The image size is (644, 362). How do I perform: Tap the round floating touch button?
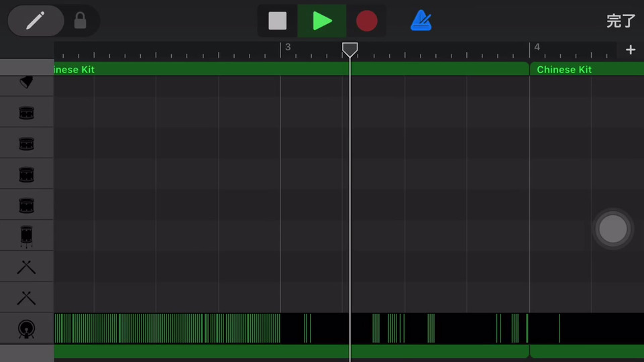tap(612, 229)
